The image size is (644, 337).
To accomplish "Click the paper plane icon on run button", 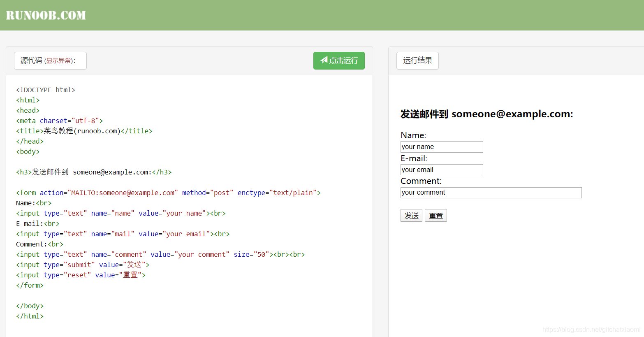I will (x=324, y=60).
